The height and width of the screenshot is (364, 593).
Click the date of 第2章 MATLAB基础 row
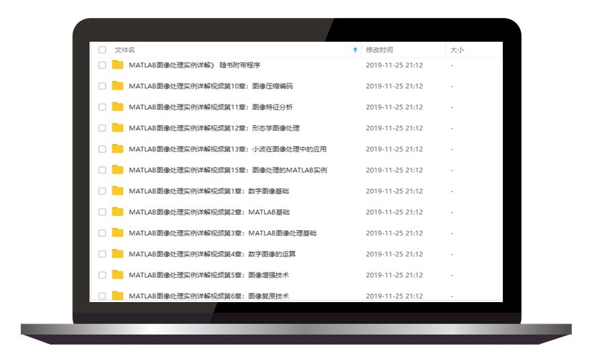coord(394,212)
